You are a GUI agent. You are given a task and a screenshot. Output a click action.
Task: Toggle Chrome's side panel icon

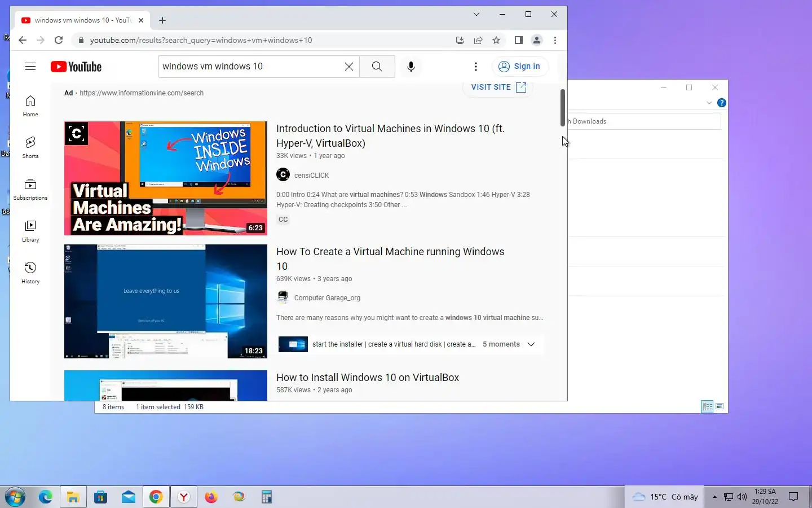pyautogui.click(x=519, y=40)
